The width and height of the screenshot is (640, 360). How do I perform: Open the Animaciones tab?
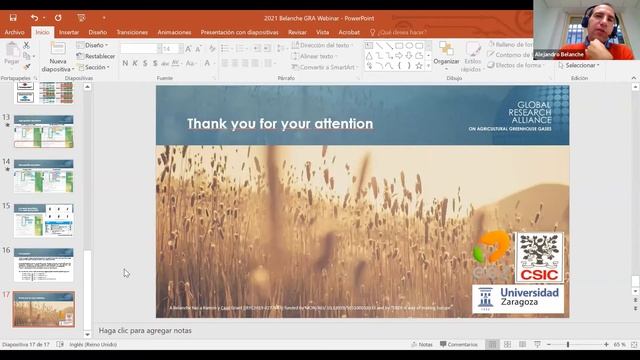174,32
